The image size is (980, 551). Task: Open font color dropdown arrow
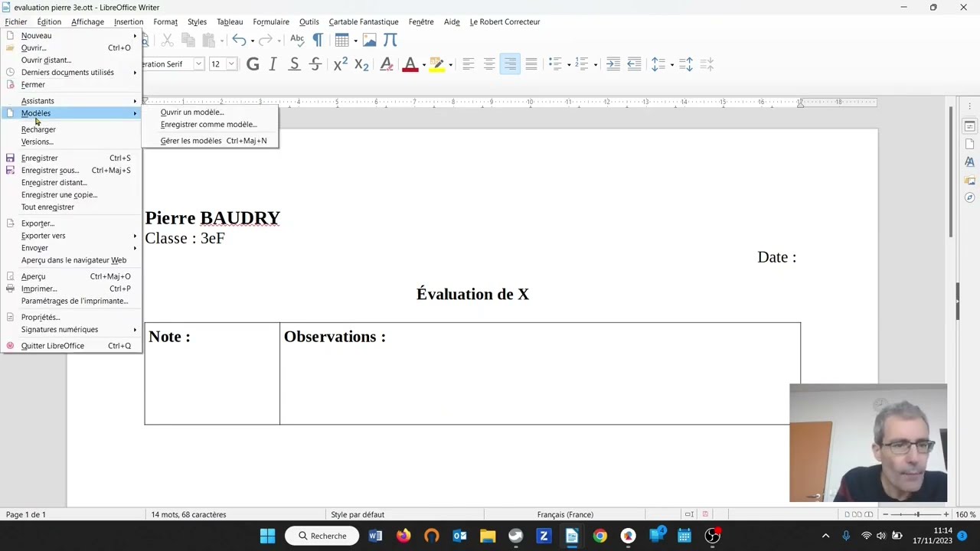click(423, 64)
